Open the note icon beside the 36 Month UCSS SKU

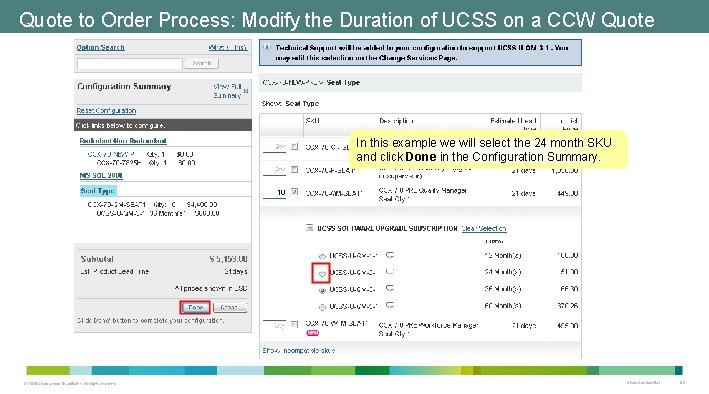coord(390,288)
